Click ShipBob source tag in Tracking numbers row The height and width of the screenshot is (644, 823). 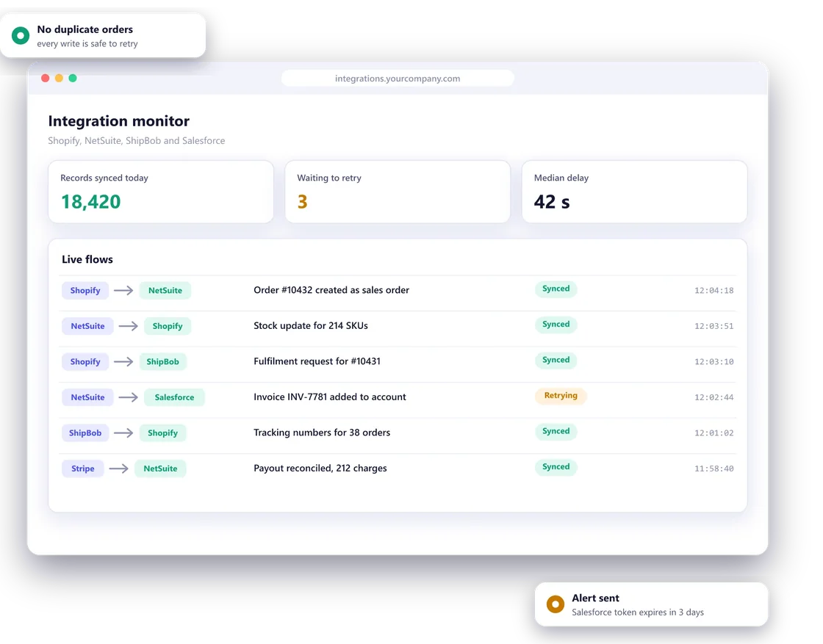coord(85,433)
